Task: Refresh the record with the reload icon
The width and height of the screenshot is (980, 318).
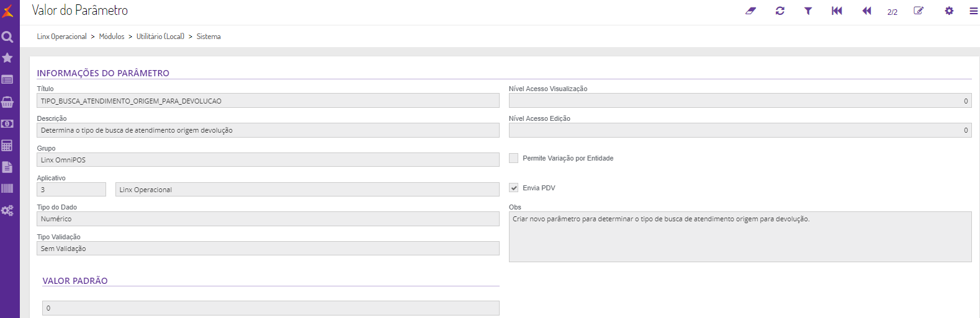Action: click(x=780, y=11)
